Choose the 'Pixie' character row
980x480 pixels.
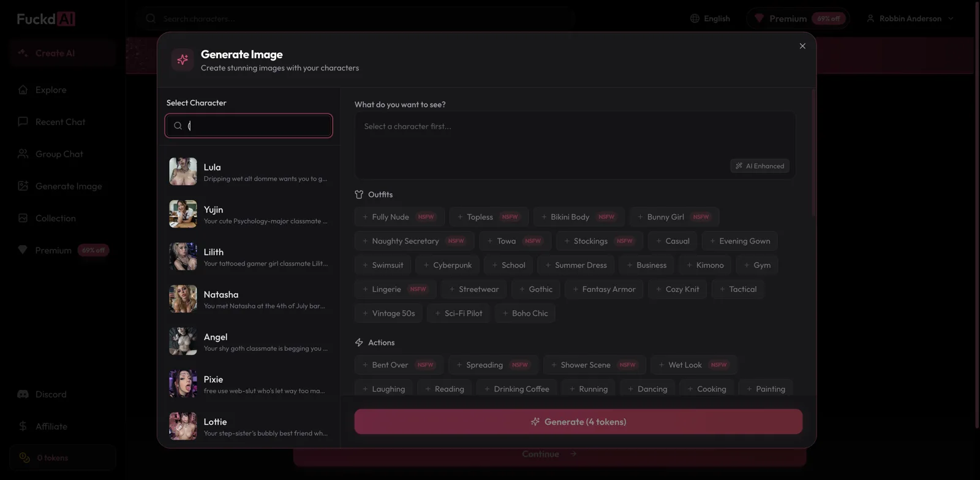click(249, 384)
